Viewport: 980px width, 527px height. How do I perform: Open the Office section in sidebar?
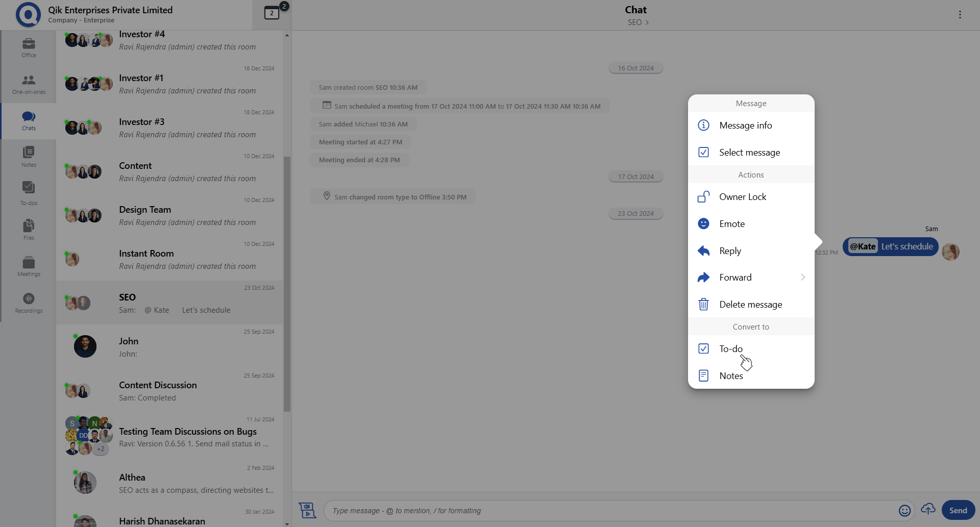click(29, 47)
